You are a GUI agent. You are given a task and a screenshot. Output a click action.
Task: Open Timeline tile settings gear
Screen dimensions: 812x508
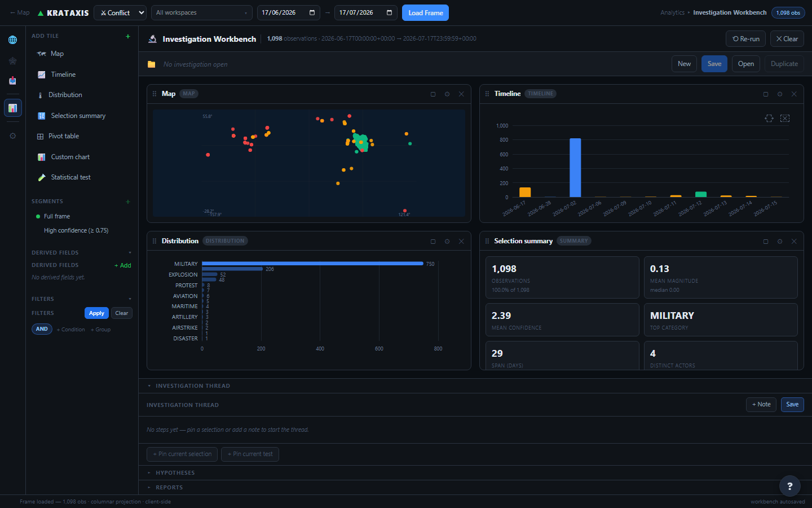point(780,94)
